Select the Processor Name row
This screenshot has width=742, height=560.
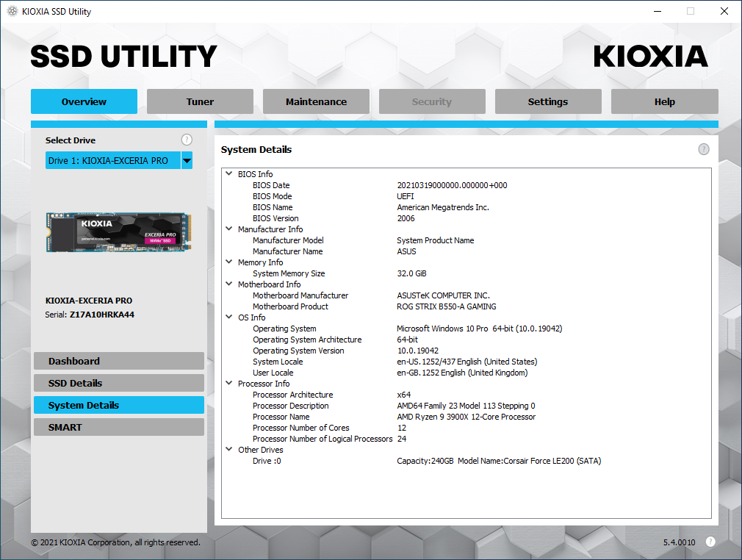click(x=466, y=417)
